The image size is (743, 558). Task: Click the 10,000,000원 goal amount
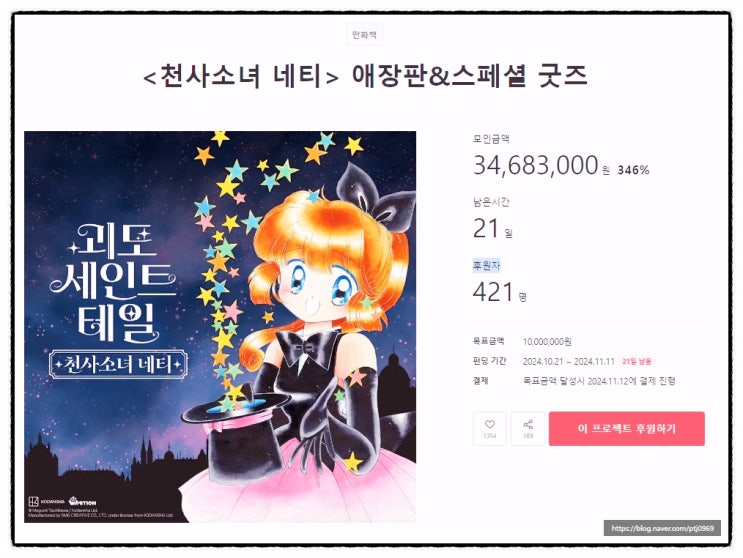[x=547, y=342]
